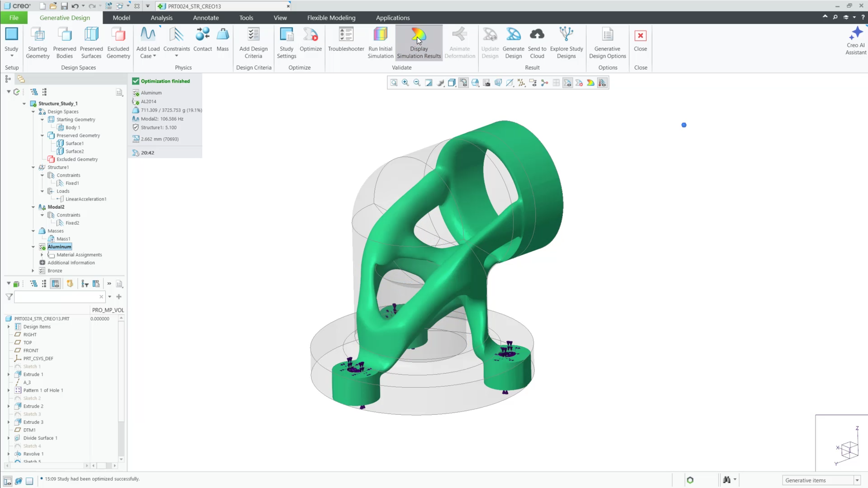
Task: Open the Troubleshooter
Action: (x=346, y=40)
